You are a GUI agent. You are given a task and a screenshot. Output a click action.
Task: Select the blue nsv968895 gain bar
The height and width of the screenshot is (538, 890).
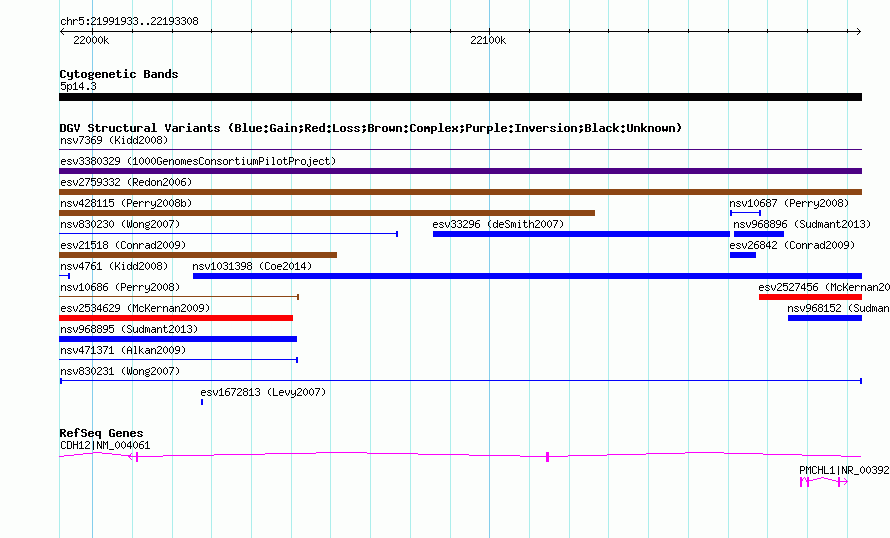[x=178, y=339]
